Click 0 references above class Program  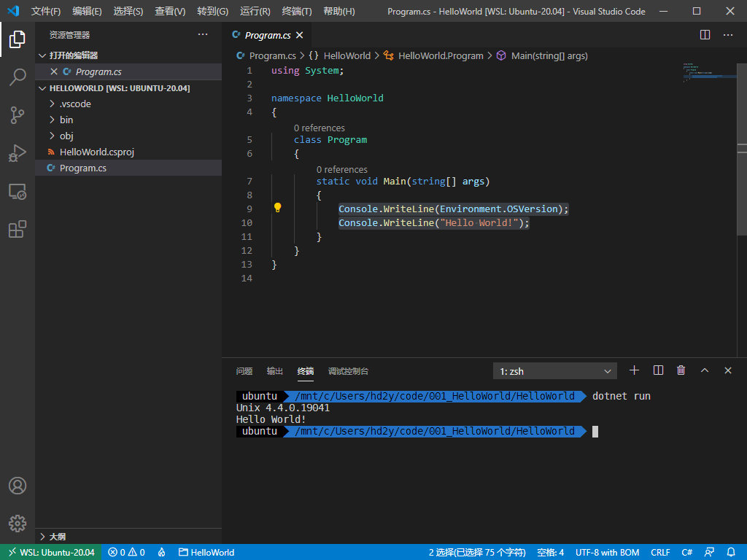[x=320, y=128]
